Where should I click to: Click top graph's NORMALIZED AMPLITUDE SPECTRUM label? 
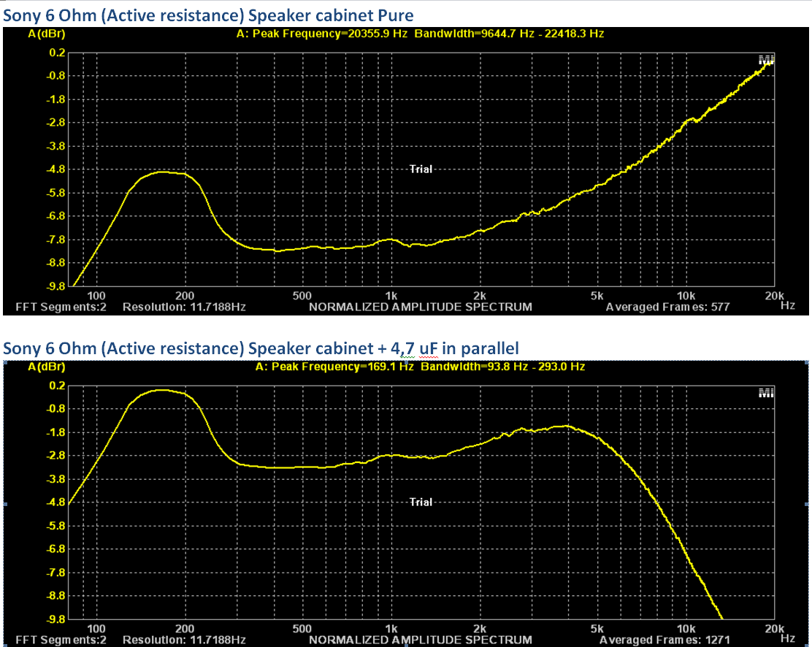[x=420, y=307]
